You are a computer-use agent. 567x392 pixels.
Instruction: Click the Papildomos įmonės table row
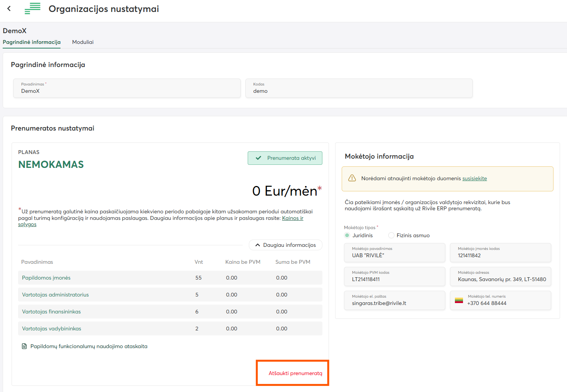[170, 278]
